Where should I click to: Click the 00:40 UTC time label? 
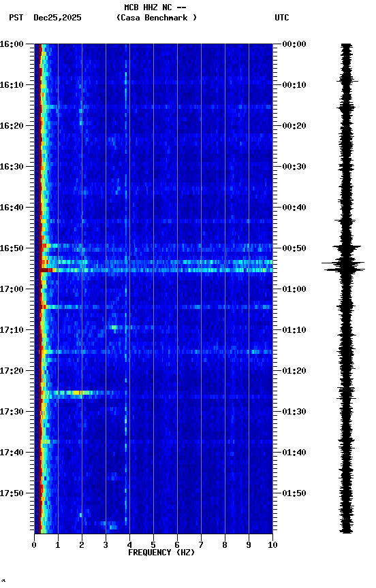[x=294, y=208]
